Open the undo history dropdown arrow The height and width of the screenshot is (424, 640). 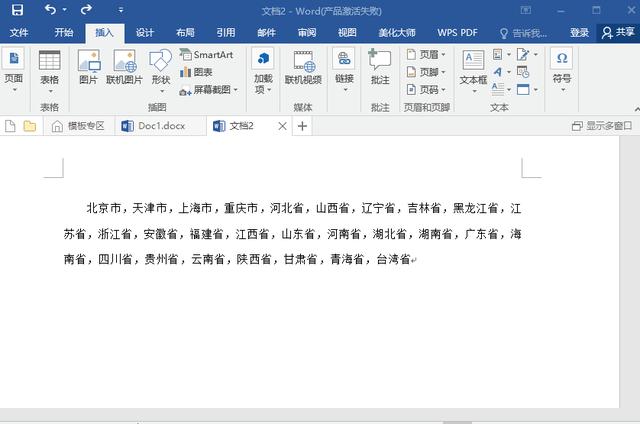(x=64, y=9)
